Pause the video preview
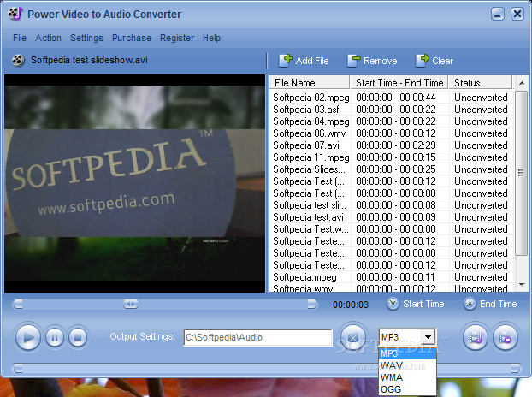 54,337
